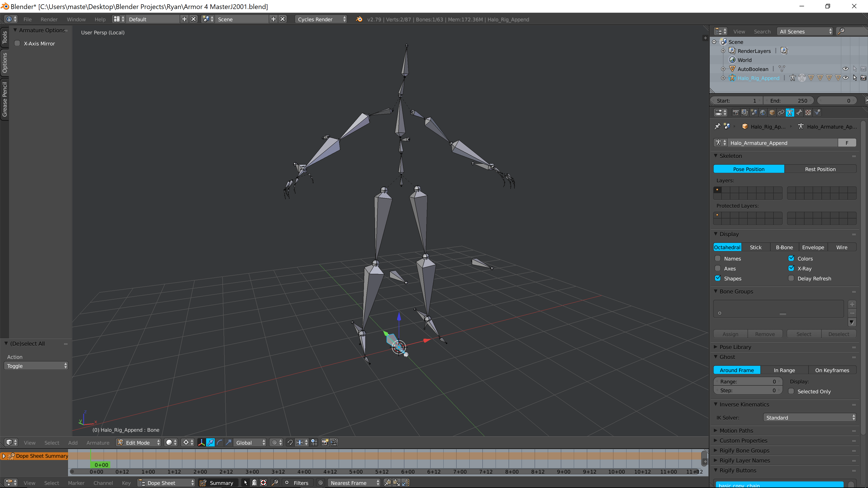
Task: Open the Bone properties tab icon
Action: (x=799, y=113)
